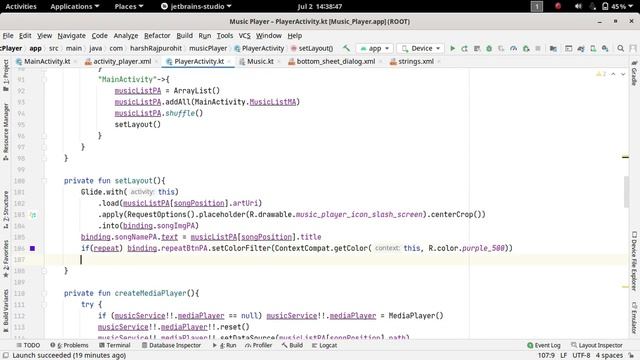Image resolution: width=640 pixels, height=360 pixels.
Task: Click the purple color gutter icon on line 106
Action: (33, 248)
